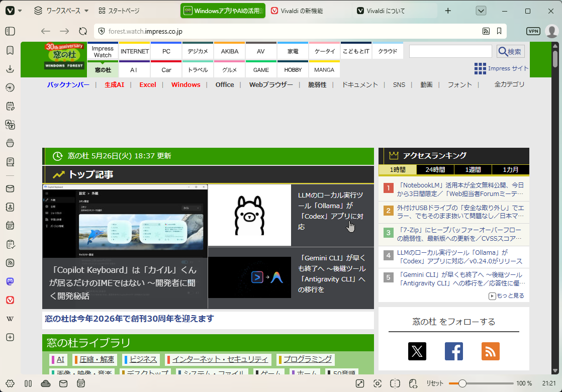Viewport: 562px width, 392px height.
Task: Click the site search input field
Action: [450, 51]
